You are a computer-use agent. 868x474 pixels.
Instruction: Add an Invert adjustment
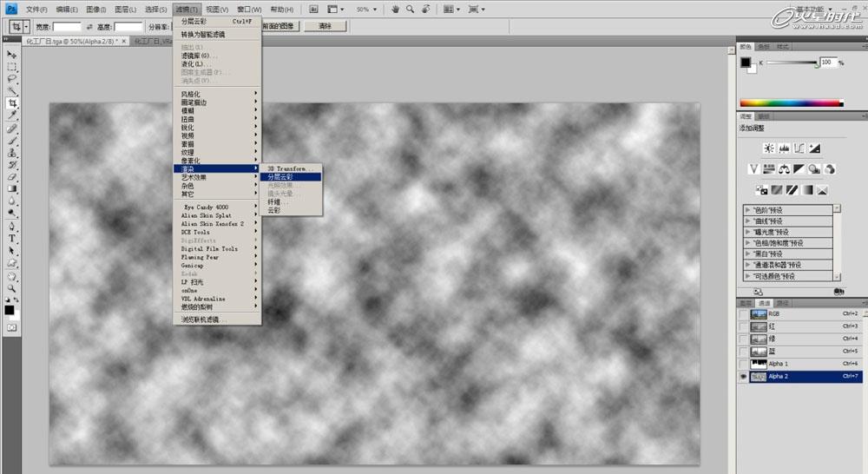762,190
